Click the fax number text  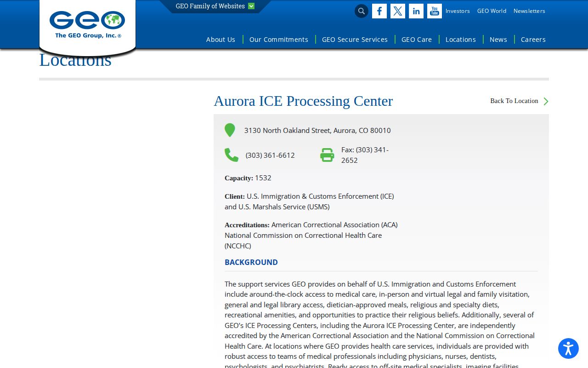point(365,155)
